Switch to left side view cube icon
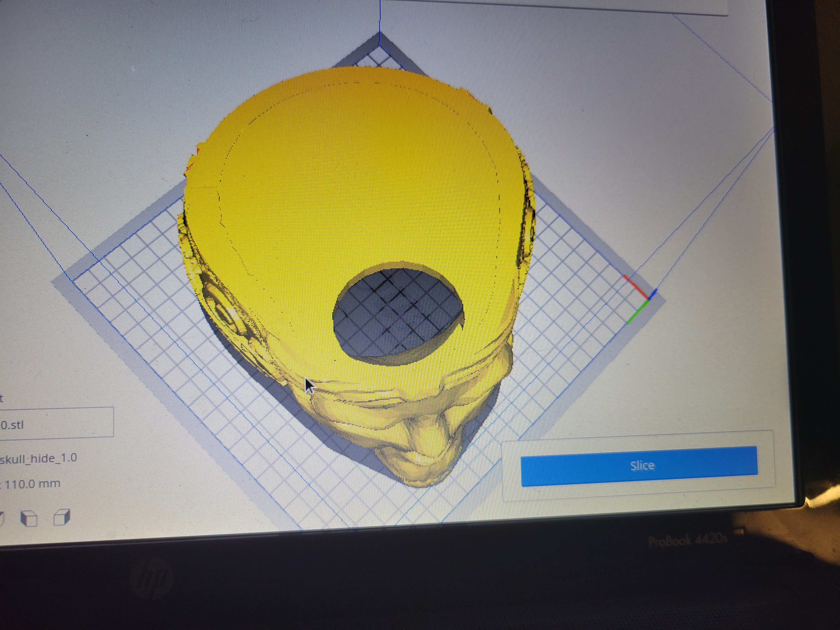This screenshot has width=840, height=630. coord(29,519)
